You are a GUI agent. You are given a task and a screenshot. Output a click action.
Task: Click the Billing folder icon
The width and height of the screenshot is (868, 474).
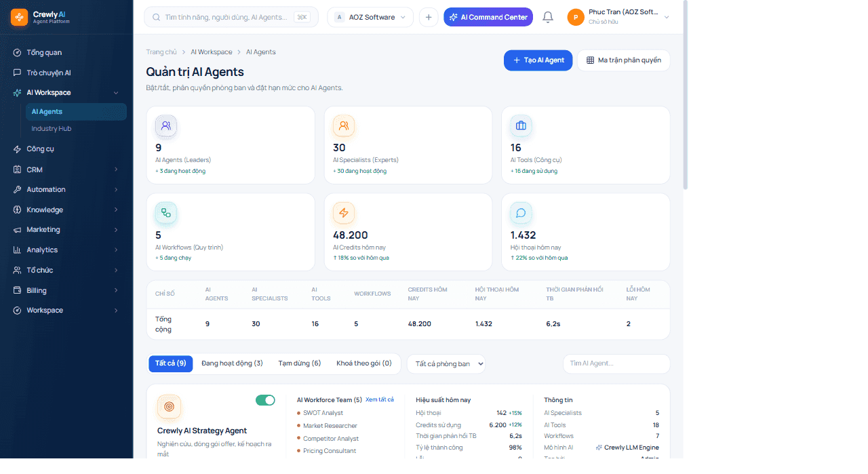pyautogui.click(x=17, y=290)
